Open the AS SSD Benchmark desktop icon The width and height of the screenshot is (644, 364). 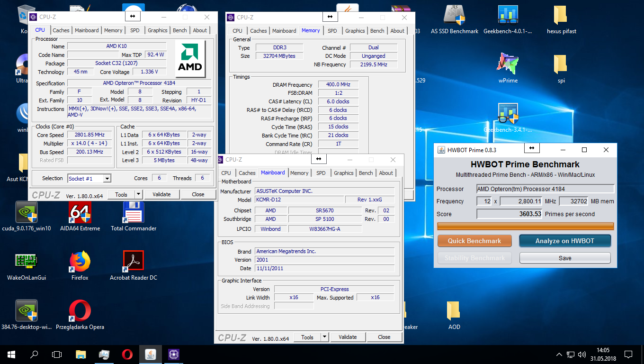point(455,19)
